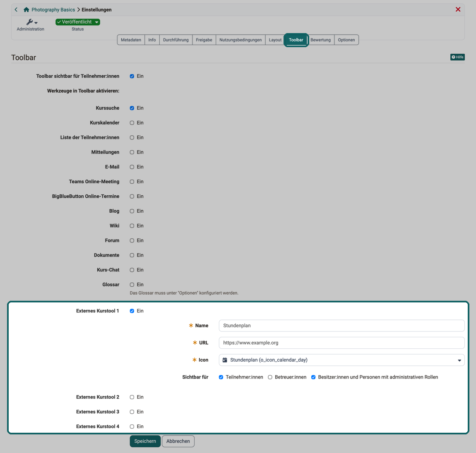
Task: Click the back chevron arrow in breadcrumb
Action: click(16, 10)
